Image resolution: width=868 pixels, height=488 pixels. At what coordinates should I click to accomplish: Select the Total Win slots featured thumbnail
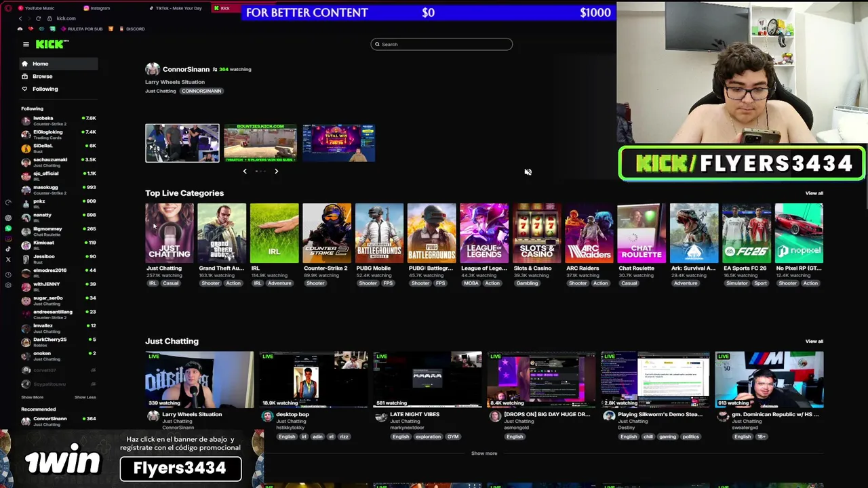pyautogui.click(x=339, y=143)
